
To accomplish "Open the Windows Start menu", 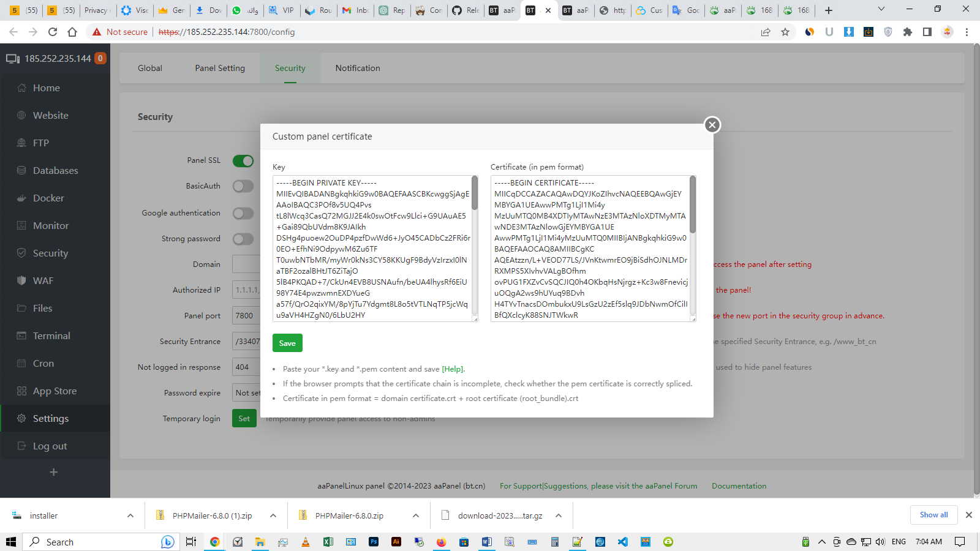I will pyautogui.click(x=11, y=542).
